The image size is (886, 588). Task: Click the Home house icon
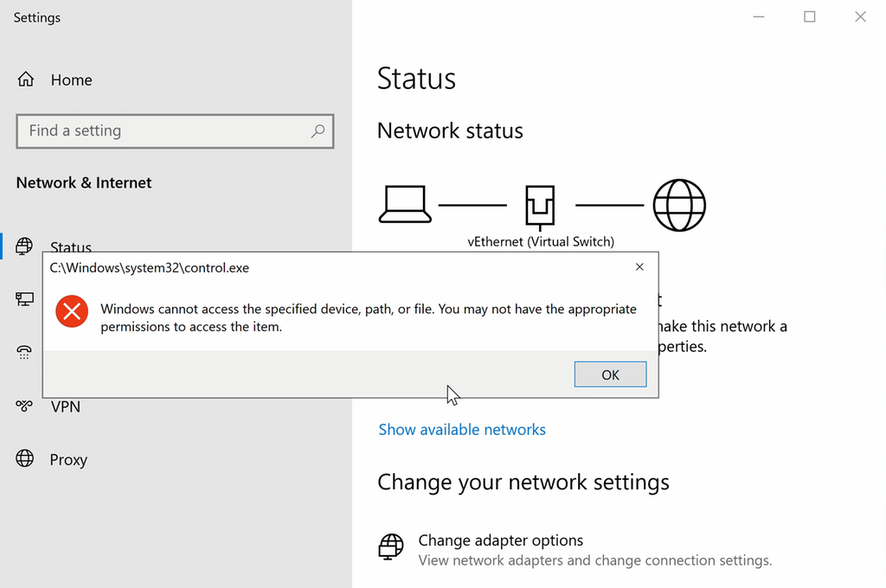pos(25,79)
